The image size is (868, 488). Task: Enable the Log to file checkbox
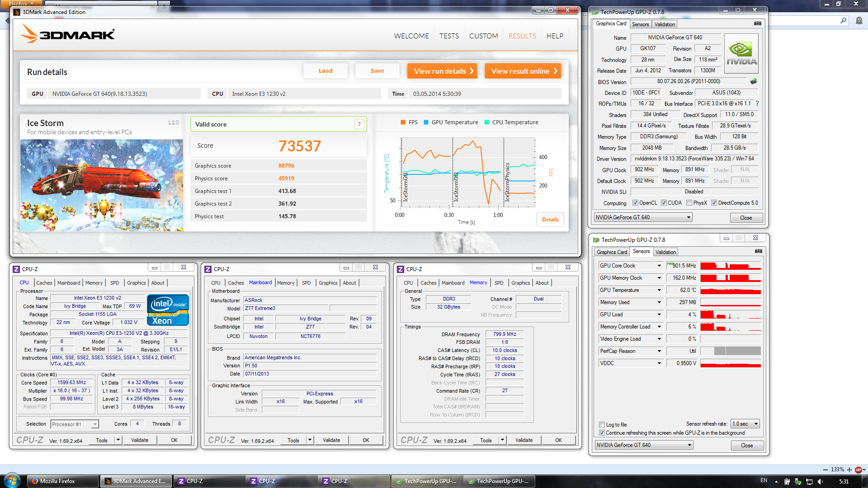(602, 425)
